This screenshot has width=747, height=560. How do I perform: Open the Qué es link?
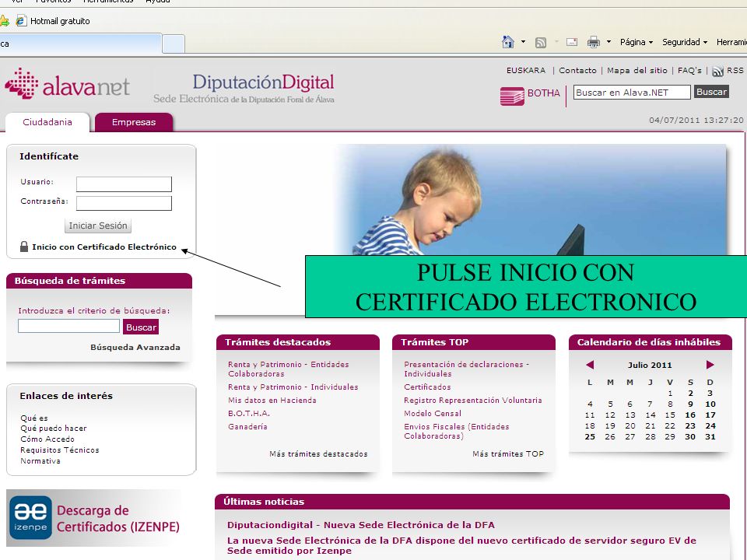[x=34, y=418]
